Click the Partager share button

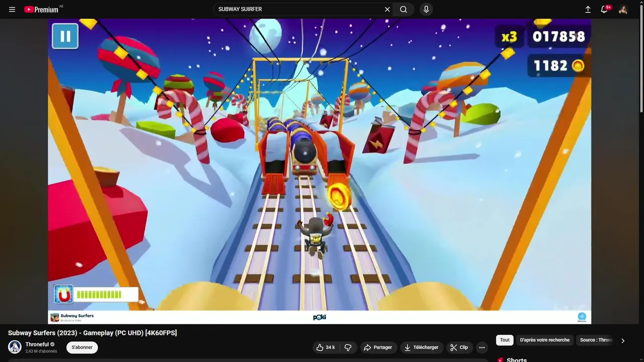(x=378, y=347)
